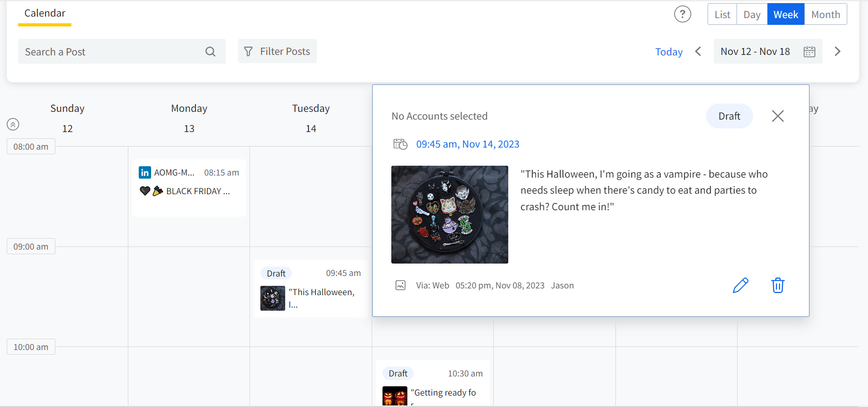Click the image media type icon near Via: Web
Viewport: 868px width, 407px height.
401,285
